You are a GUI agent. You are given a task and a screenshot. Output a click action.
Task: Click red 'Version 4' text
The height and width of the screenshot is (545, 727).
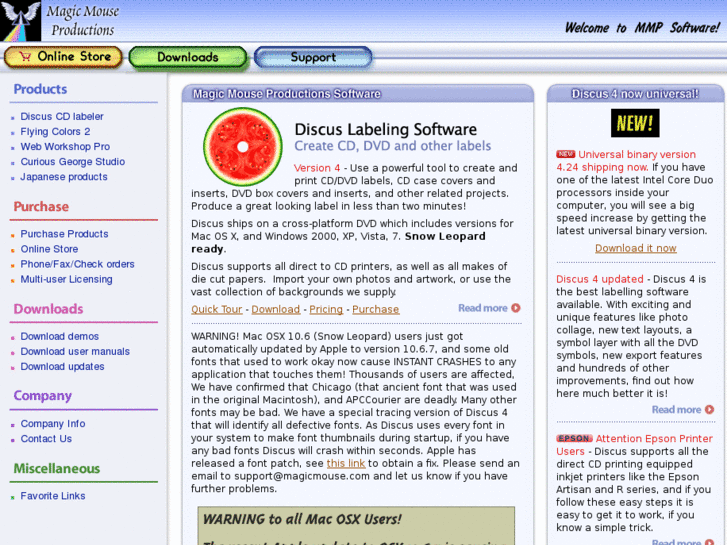pos(317,168)
